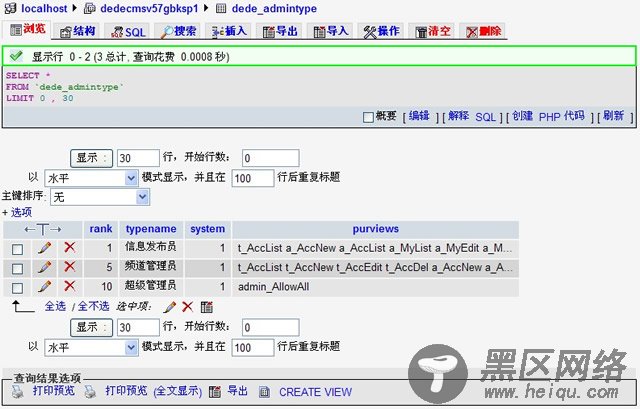
Task: Click the selected-items edit pencil icon
Action: click(x=169, y=307)
